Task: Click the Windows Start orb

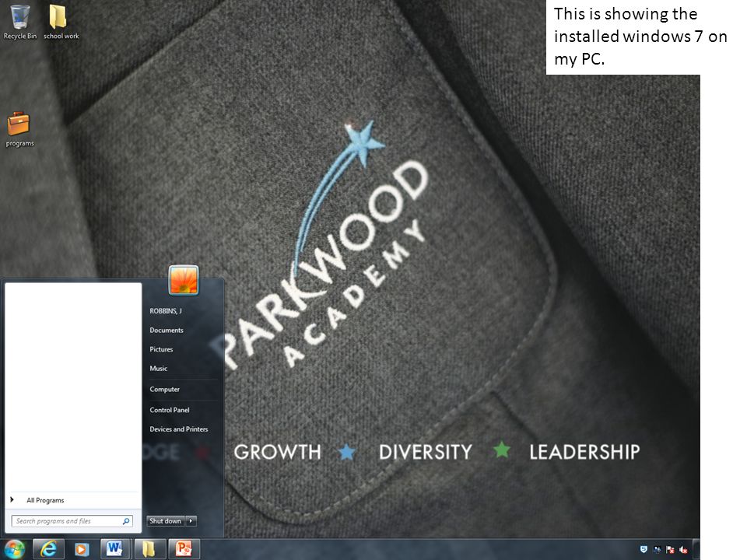Action: [15, 549]
